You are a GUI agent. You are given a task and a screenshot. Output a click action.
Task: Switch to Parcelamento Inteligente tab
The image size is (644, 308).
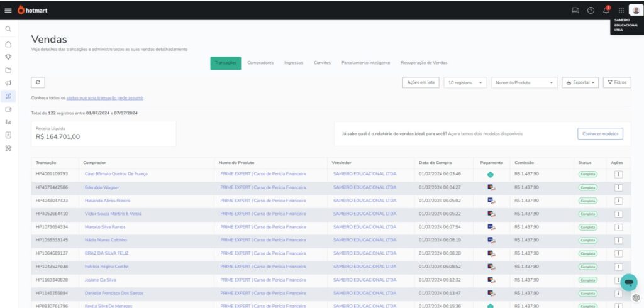pos(365,63)
